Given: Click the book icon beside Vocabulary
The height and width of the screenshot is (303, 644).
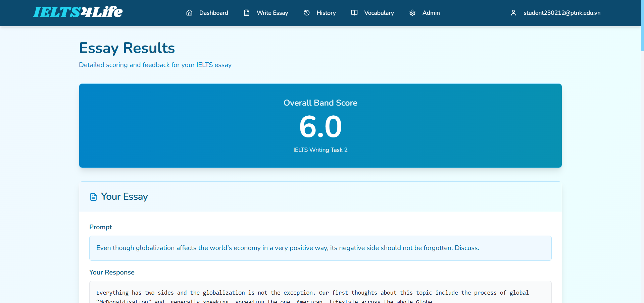Looking at the screenshot, I should click(354, 13).
